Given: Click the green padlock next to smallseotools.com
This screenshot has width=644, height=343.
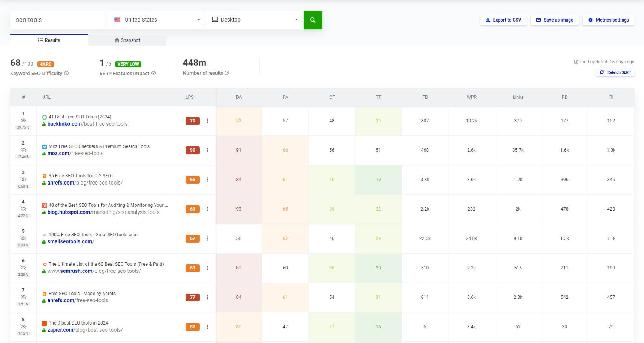Looking at the screenshot, I should 44,241.
